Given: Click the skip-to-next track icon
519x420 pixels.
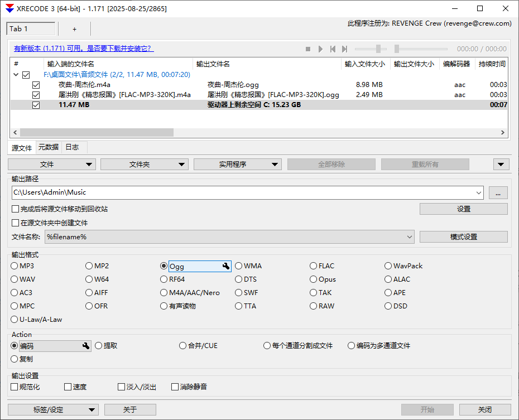Looking at the screenshot, I should point(345,49).
